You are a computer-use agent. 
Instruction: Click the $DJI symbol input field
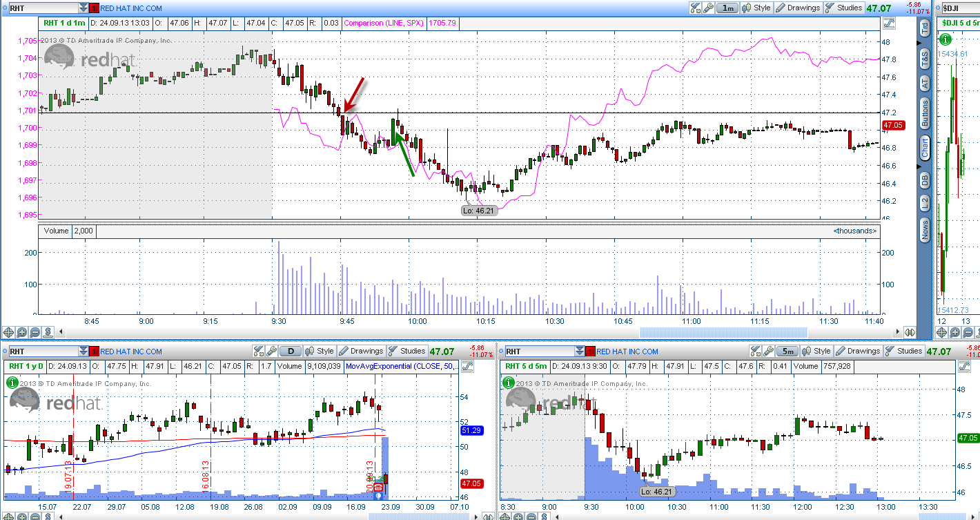coord(961,8)
